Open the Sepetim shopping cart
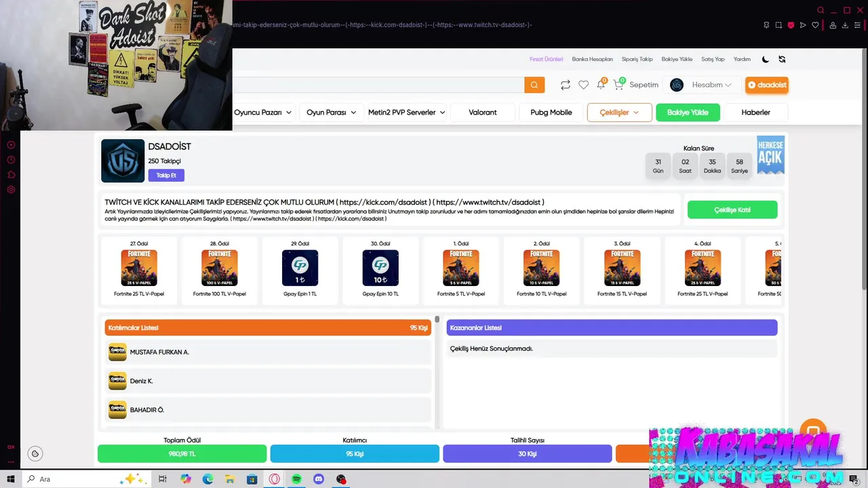The image size is (868, 488). 636,85
